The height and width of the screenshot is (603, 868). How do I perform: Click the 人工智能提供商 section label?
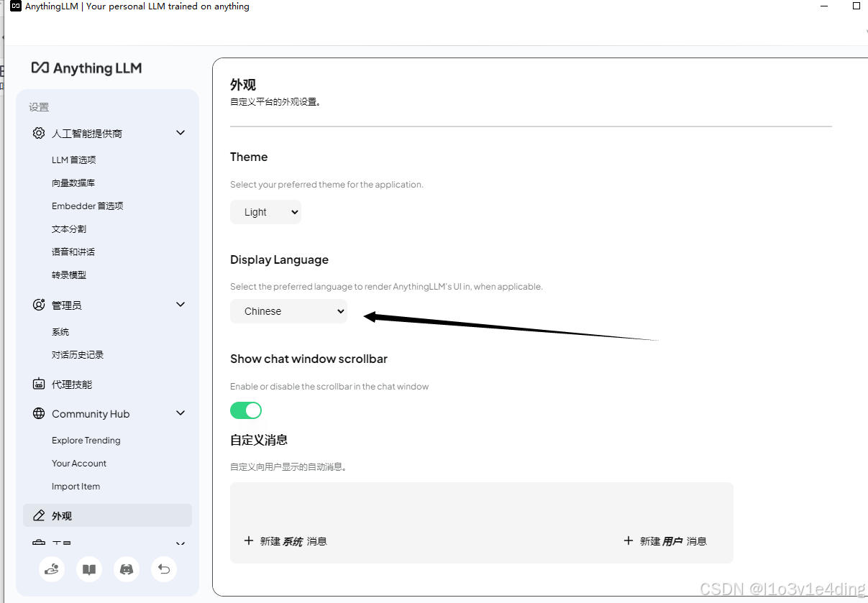click(x=87, y=134)
